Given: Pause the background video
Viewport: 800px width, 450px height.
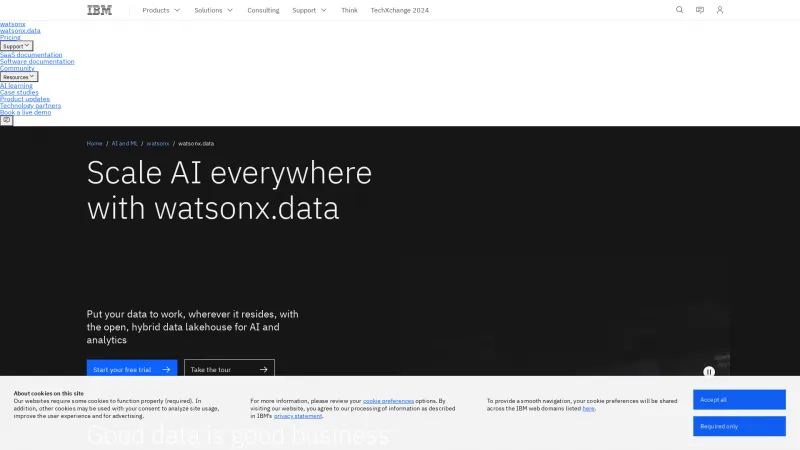Looking at the screenshot, I should coord(709,371).
